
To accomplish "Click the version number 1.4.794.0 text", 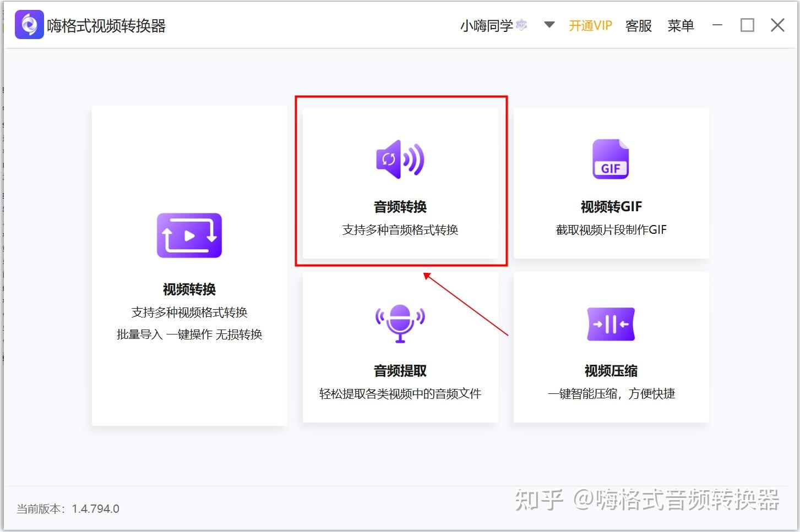I will [96, 508].
